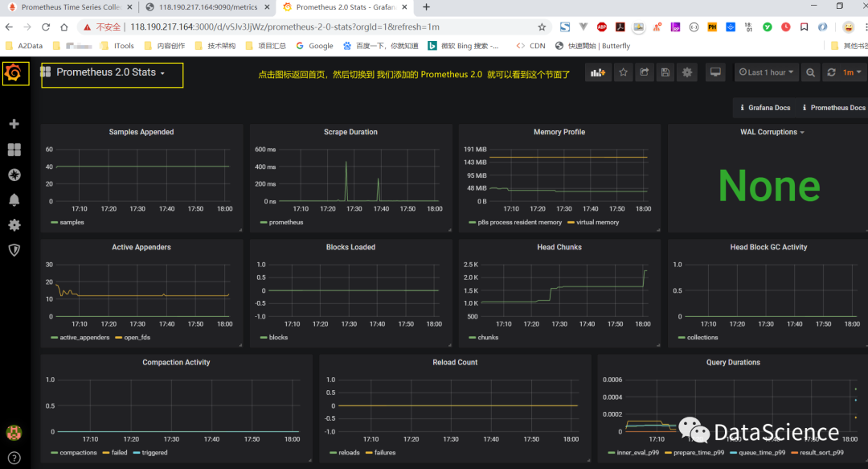Star this dashboard as favorite
The height and width of the screenshot is (469, 868).
pos(624,72)
